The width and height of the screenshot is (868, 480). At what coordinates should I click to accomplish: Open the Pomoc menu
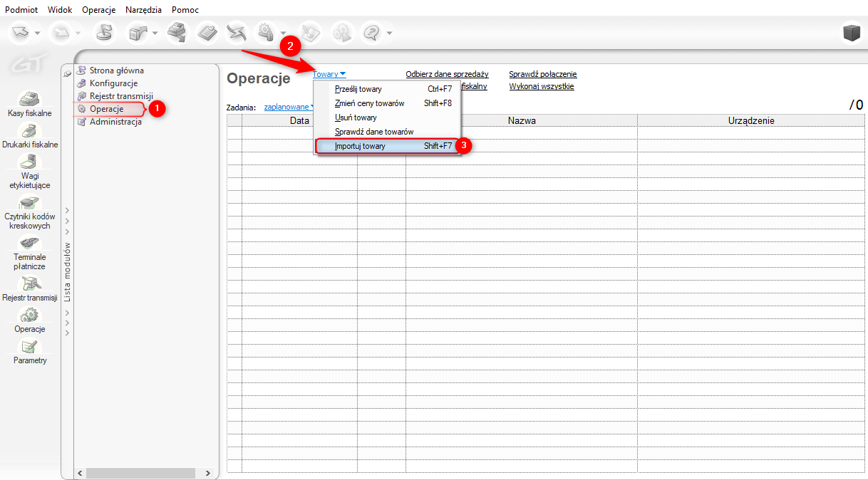click(185, 10)
